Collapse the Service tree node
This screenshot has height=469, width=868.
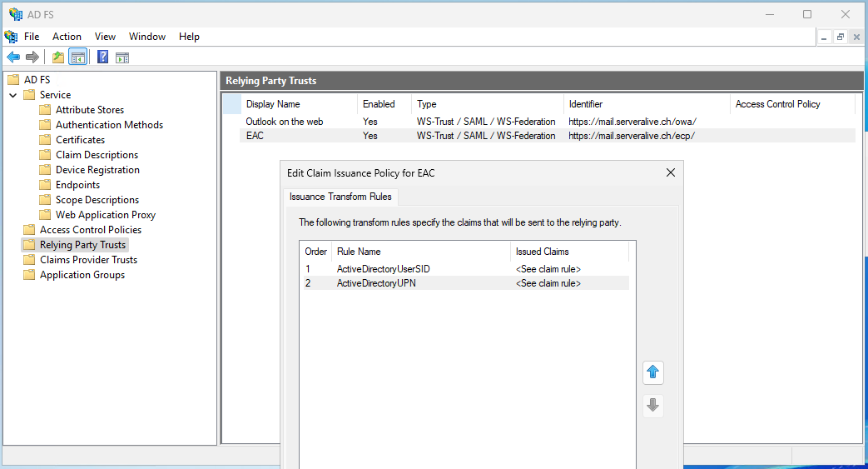point(12,95)
